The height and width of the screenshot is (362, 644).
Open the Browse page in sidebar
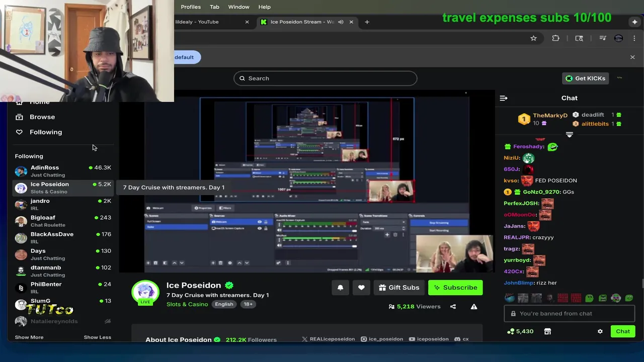42,117
